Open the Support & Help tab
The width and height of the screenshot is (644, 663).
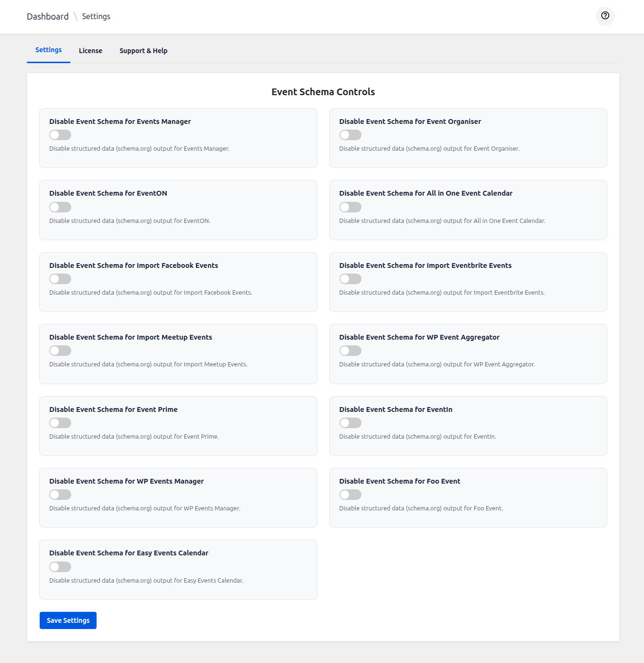point(143,51)
